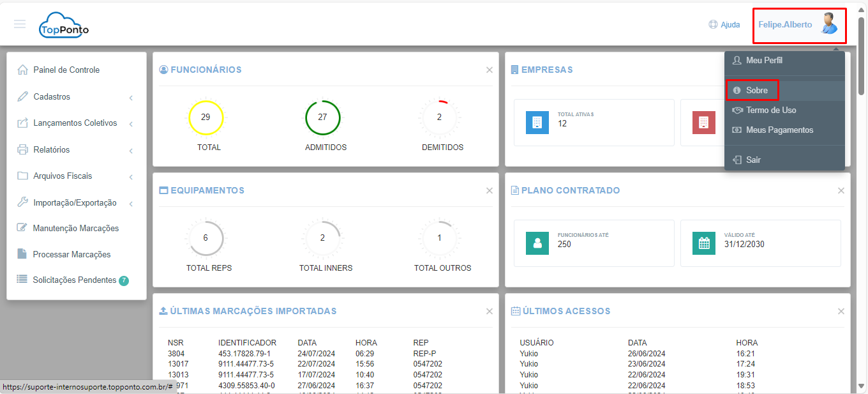
Task: Close the Equipamentos panel
Action: (490, 191)
